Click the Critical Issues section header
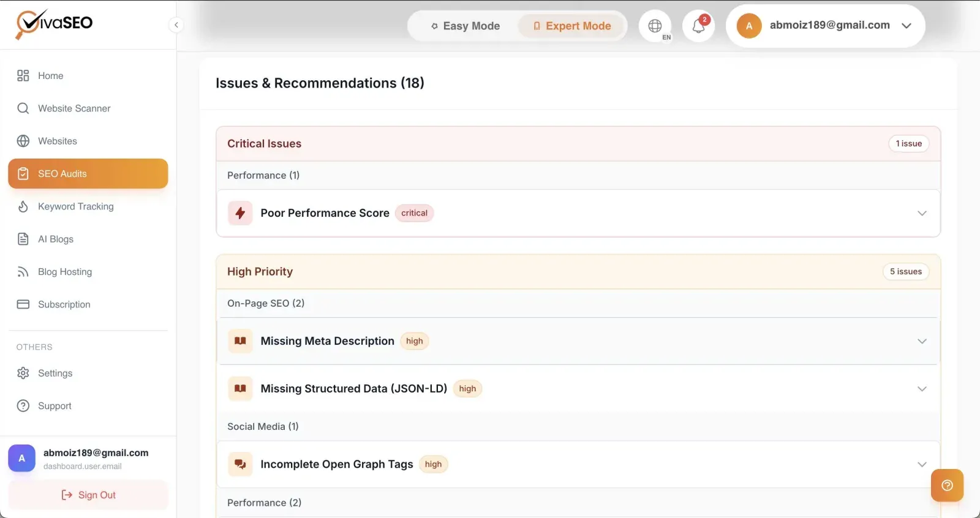The height and width of the screenshot is (518, 980). 578,144
